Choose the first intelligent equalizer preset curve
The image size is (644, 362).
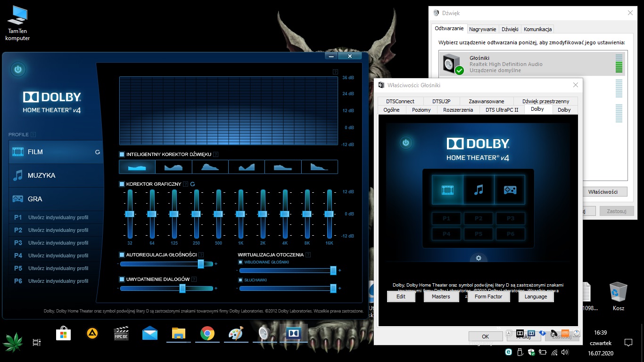tap(137, 167)
